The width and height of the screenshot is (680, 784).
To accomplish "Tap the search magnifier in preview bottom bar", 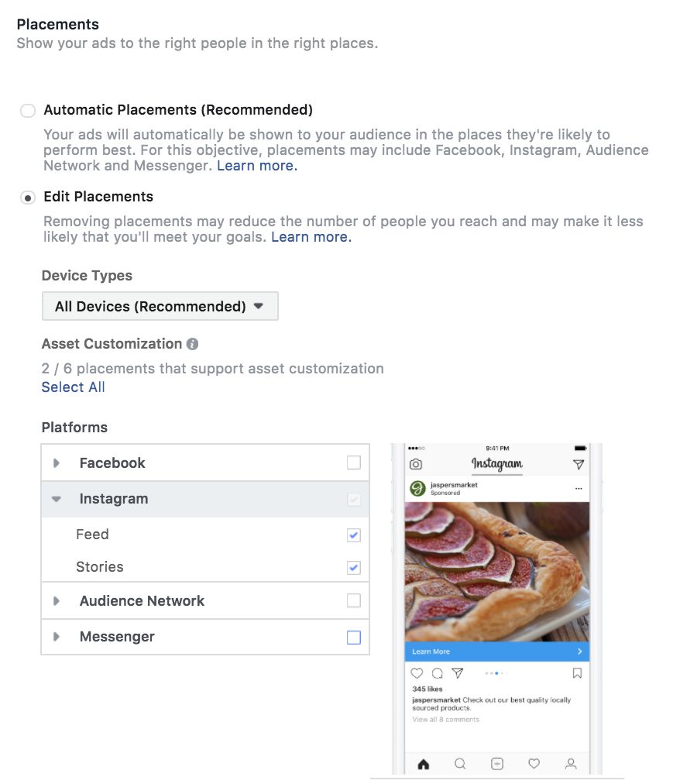I will pos(460,764).
